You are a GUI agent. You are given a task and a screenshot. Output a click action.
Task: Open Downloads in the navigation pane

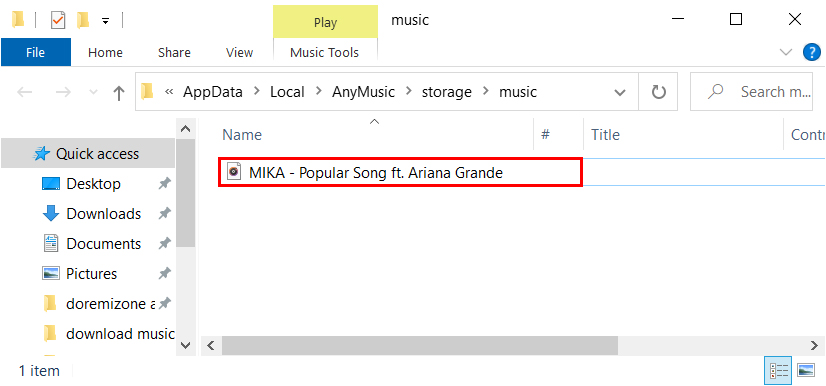point(103,214)
